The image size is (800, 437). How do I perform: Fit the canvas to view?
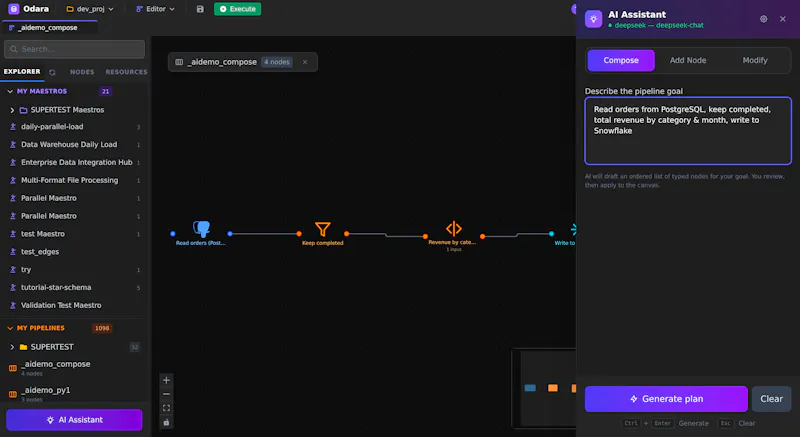click(166, 408)
